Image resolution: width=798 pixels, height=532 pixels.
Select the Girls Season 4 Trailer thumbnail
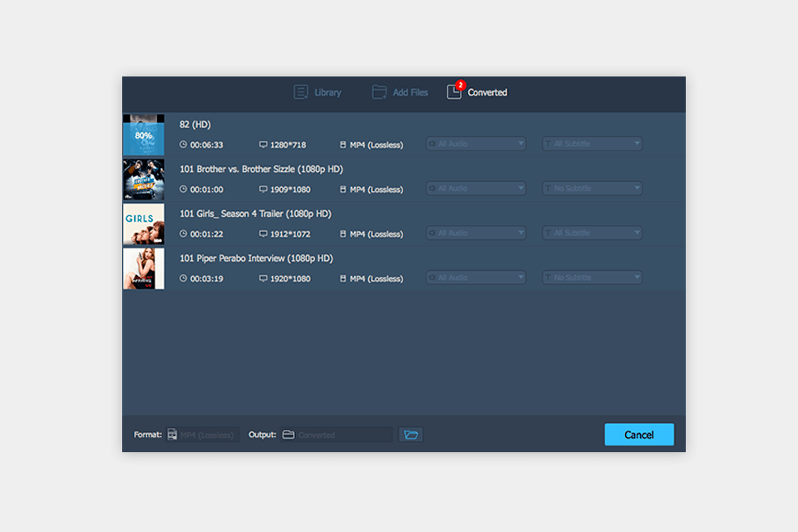[x=144, y=224]
